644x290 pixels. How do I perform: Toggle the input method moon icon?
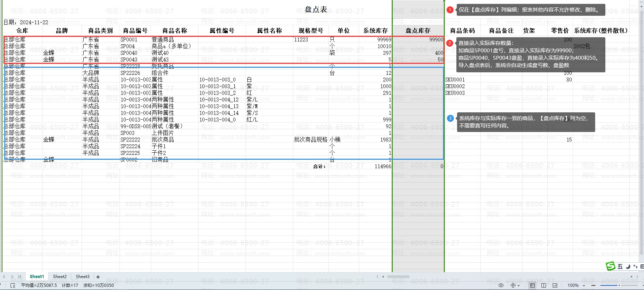(628, 266)
